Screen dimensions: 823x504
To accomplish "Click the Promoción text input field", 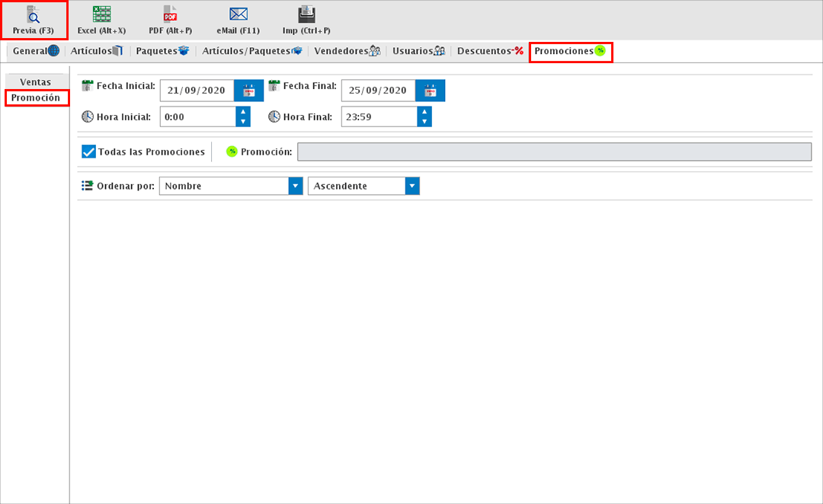I will 554,152.
